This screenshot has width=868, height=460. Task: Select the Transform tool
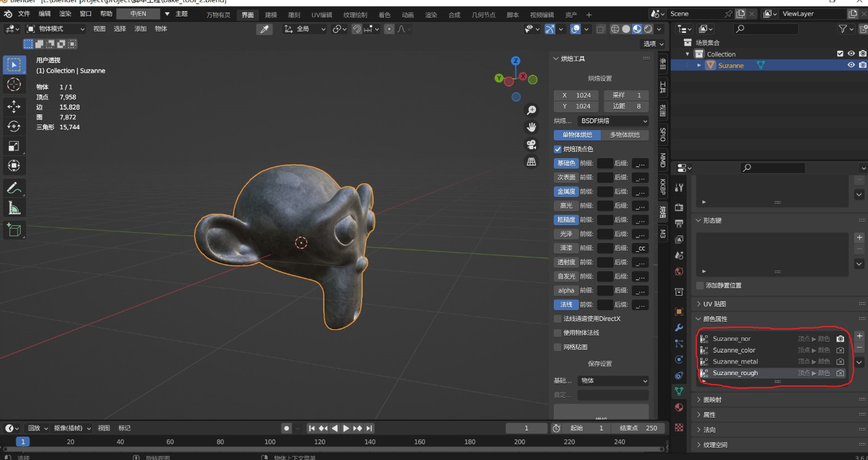tap(14, 166)
